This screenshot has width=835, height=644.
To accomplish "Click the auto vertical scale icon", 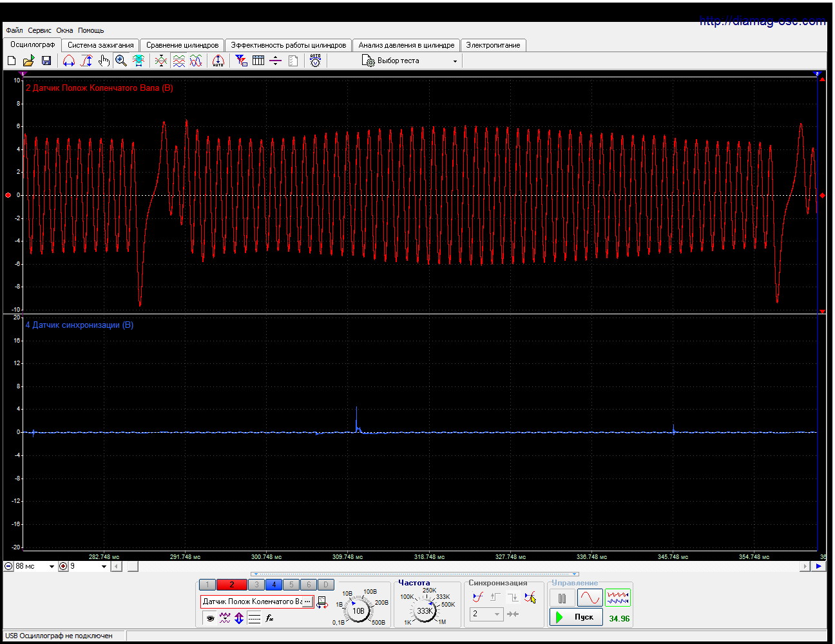I will pyautogui.click(x=218, y=61).
